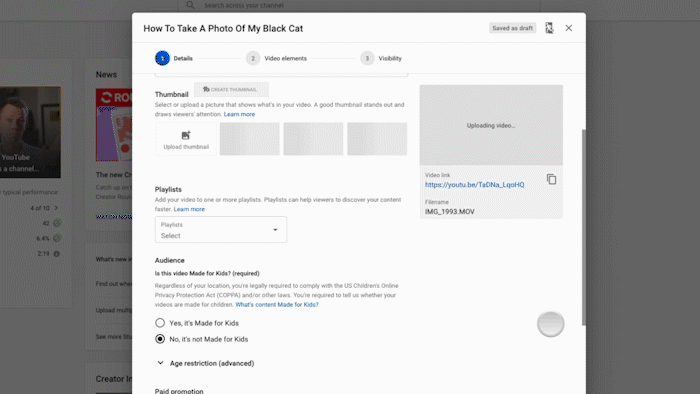Open Learn more link under Thumbnail
The height and width of the screenshot is (394, 700).
[x=239, y=114]
